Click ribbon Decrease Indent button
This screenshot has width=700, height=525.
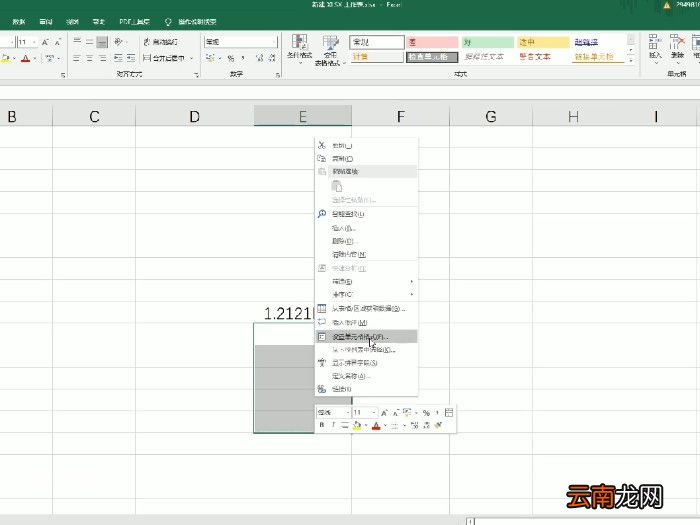(118, 58)
